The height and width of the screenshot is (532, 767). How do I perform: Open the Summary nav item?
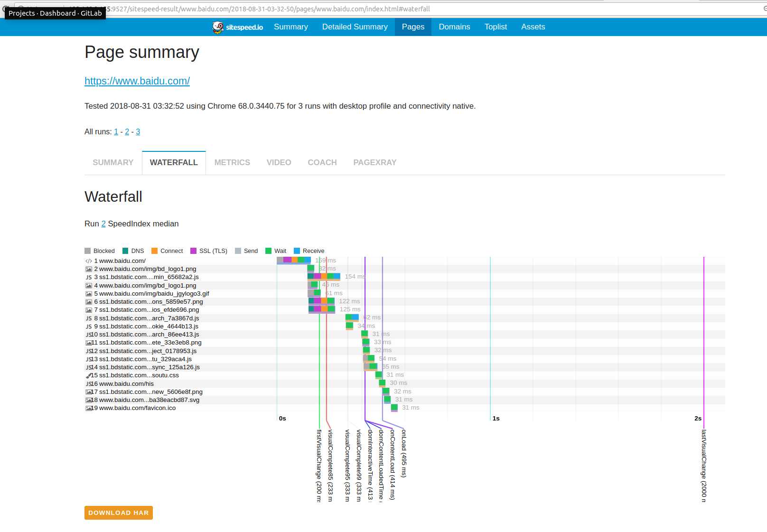click(291, 27)
